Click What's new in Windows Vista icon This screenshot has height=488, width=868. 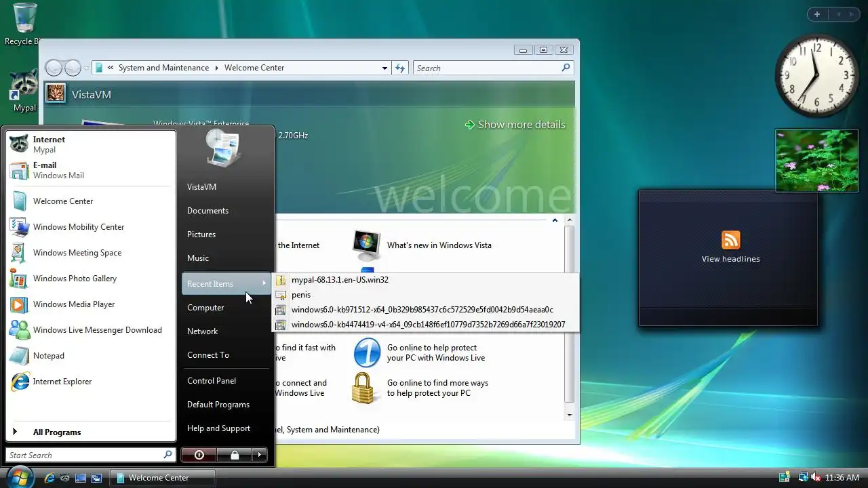pyautogui.click(x=367, y=245)
